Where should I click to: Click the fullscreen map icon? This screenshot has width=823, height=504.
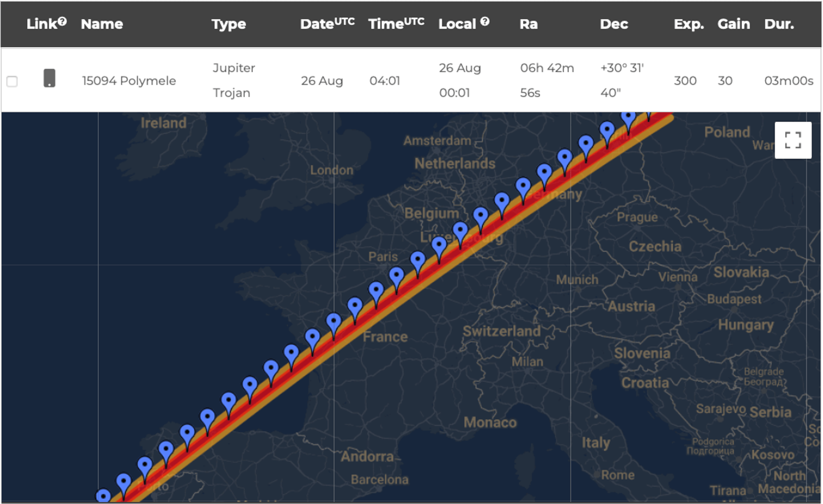tap(793, 140)
